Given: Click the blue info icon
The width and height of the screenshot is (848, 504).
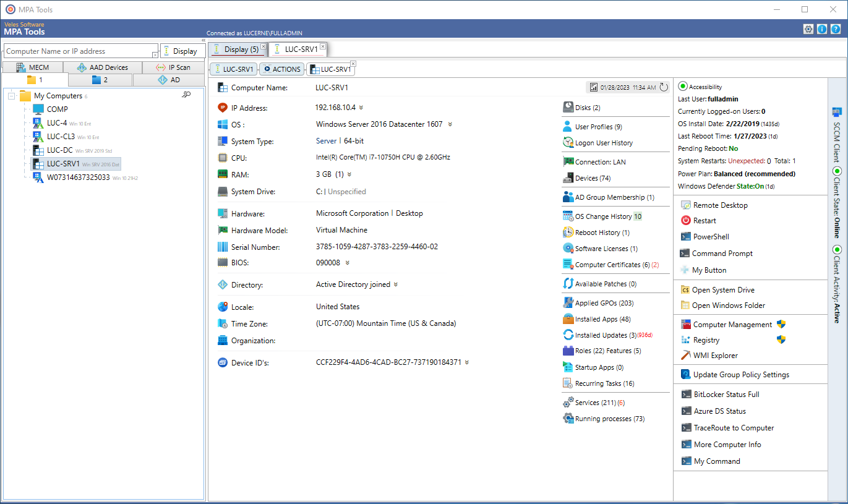Looking at the screenshot, I should tap(822, 28).
